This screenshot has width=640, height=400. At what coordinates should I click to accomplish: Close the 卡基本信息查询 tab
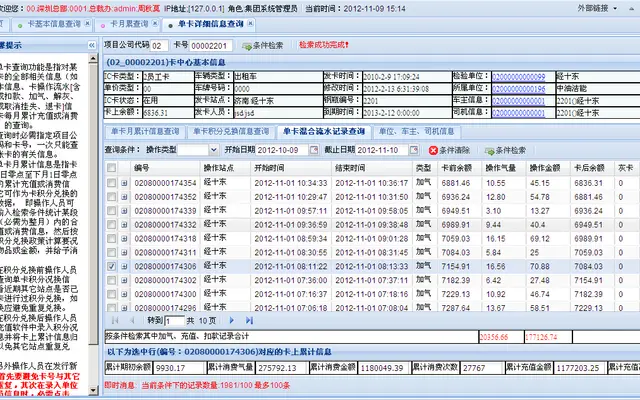[87, 24]
